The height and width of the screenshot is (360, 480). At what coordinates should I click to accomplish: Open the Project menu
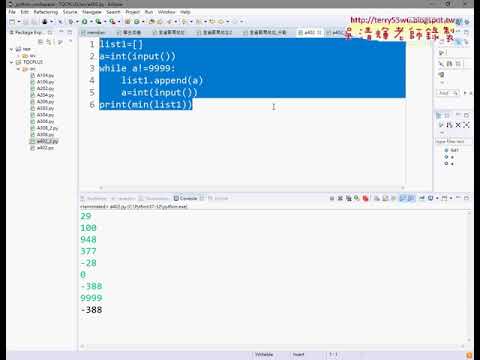point(133,12)
